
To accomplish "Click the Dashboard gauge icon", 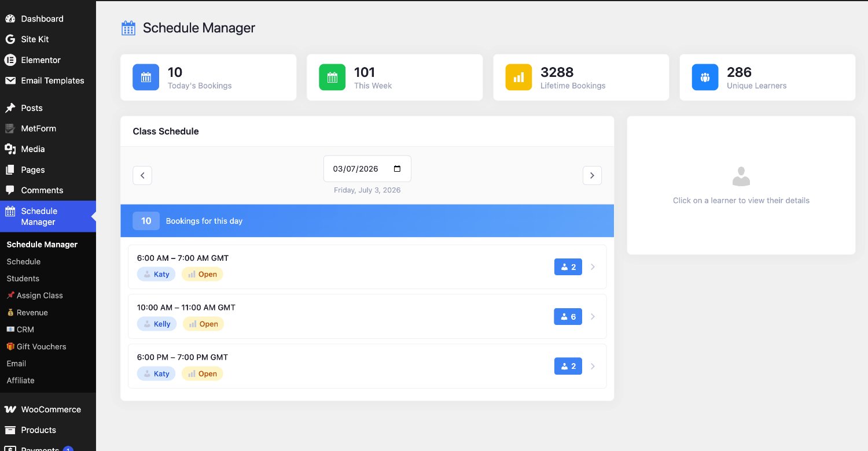I will [x=10, y=19].
